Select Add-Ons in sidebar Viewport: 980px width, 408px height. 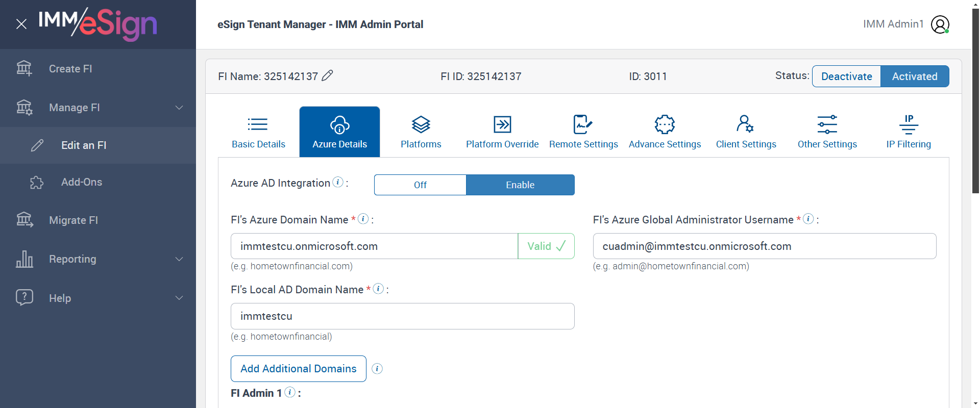click(x=98, y=182)
